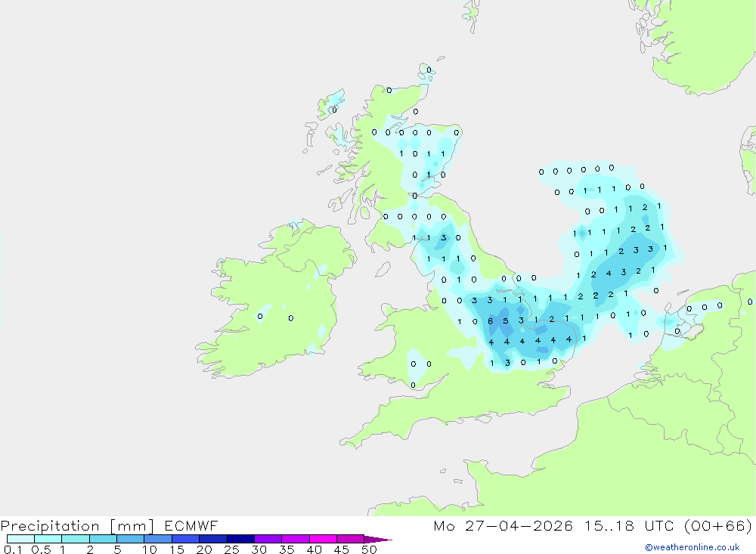
Task: Click the "15..18 UTC" time range
Action: click(629, 525)
